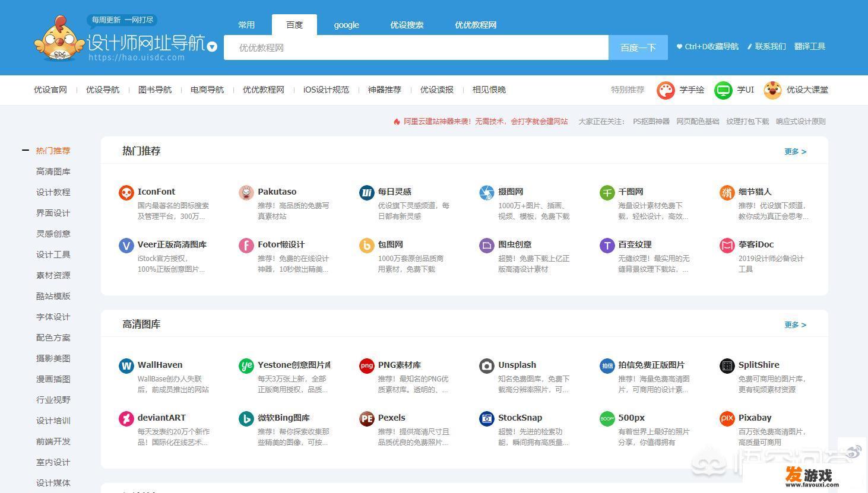
Task: Click the 千图网 green icon
Action: (x=607, y=193)
